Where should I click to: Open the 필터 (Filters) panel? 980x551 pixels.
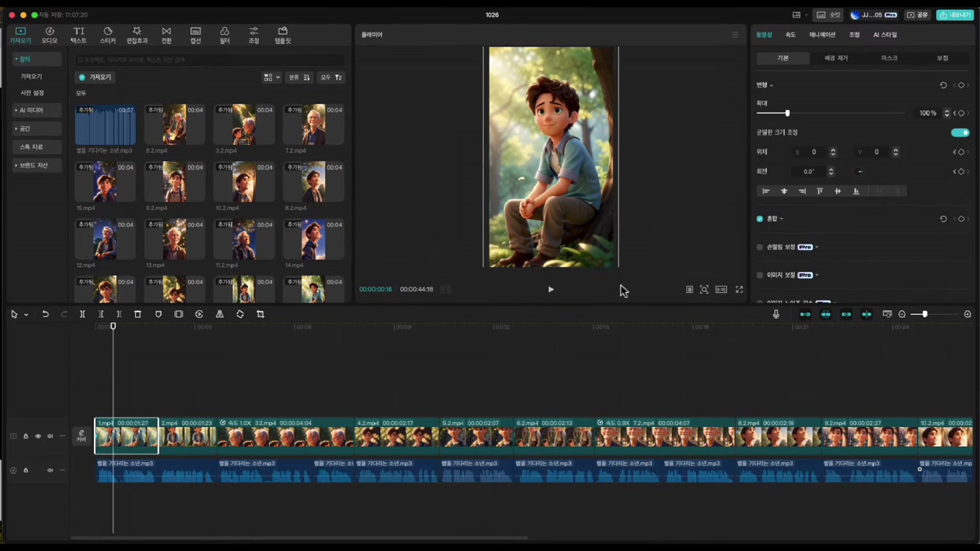click(225, 35)
